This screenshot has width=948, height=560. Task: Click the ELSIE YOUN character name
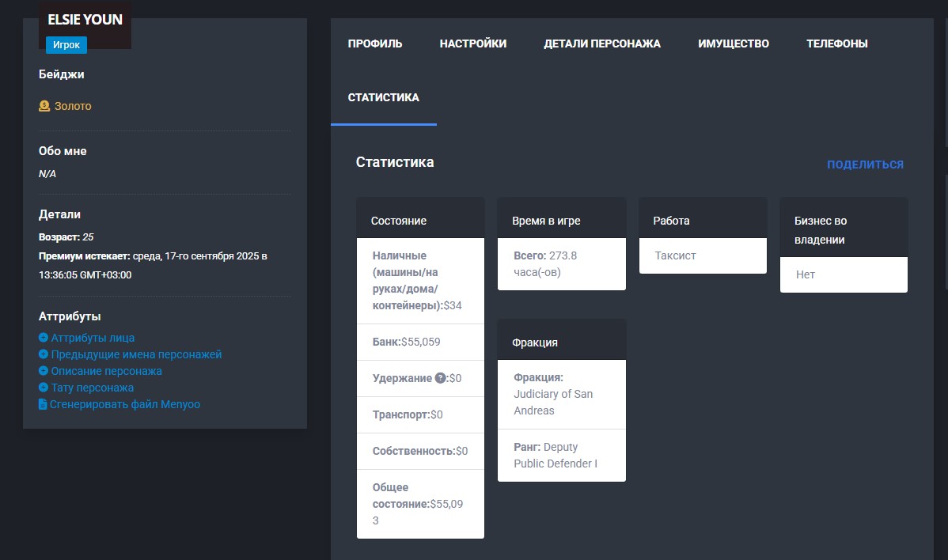coord(85,19)
